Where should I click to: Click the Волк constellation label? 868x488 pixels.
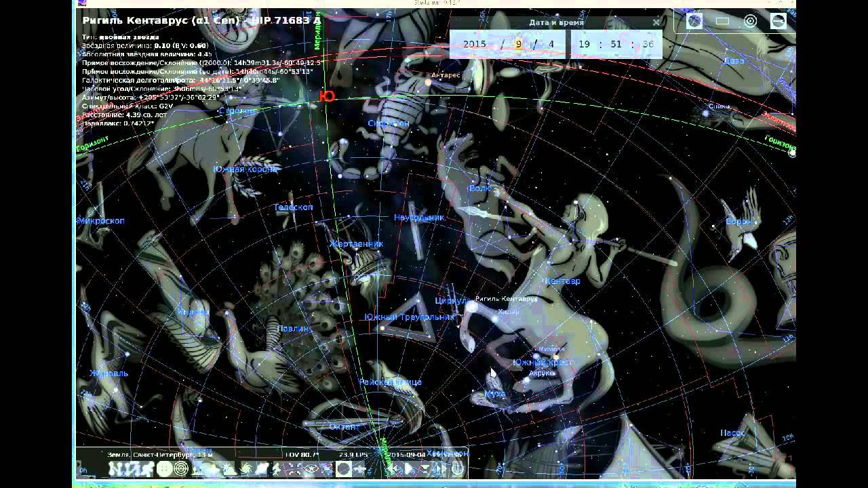[479, 188]
